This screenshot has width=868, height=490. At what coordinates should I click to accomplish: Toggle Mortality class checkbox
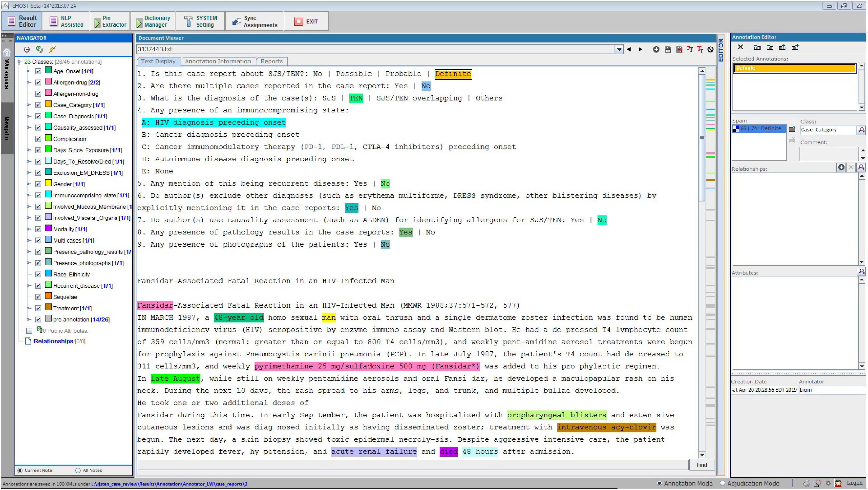[x=38, y=229]
